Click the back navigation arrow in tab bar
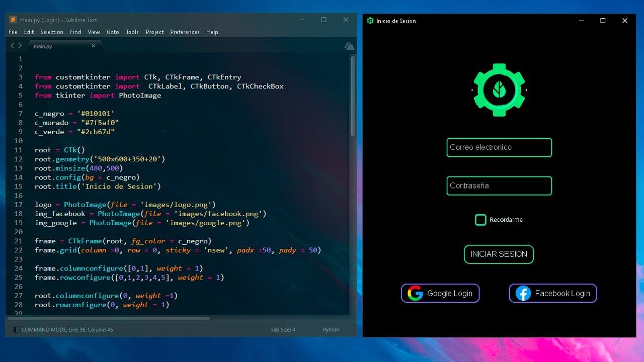644x362 pixels. click(x=13, y=46)
